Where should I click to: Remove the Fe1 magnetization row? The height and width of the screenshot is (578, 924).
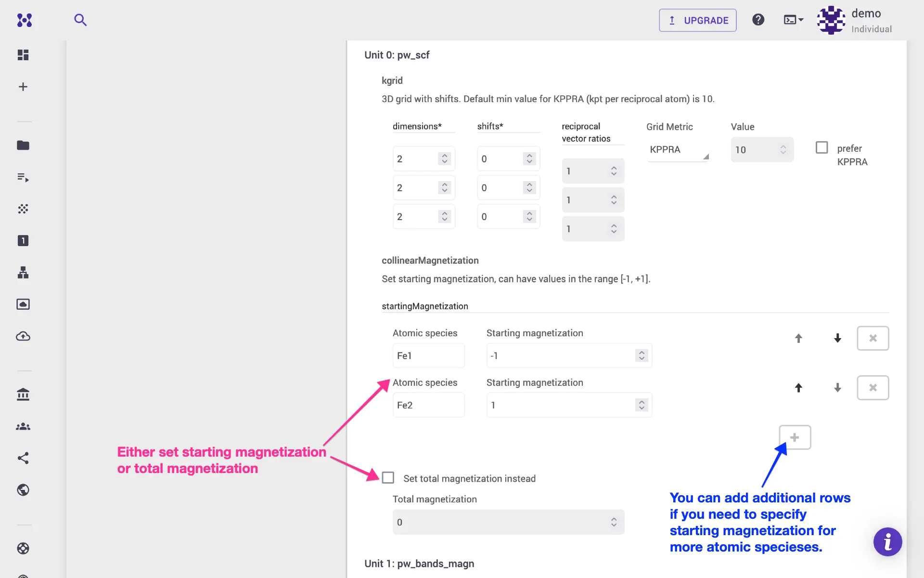coord(873,338)
